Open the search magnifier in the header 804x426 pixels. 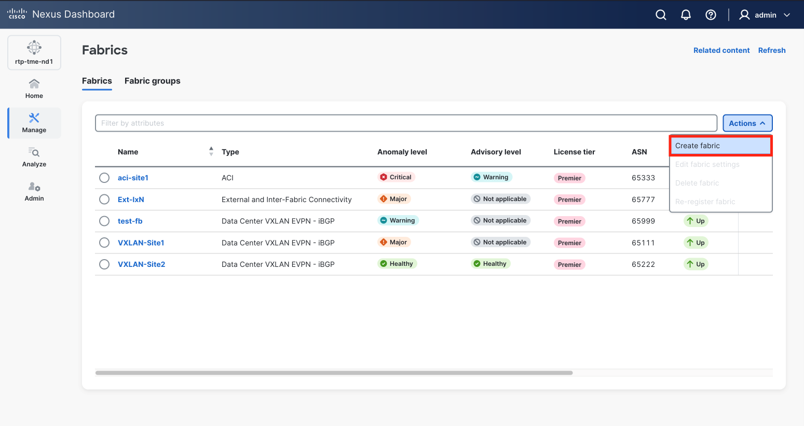click(x=661, y=15)
